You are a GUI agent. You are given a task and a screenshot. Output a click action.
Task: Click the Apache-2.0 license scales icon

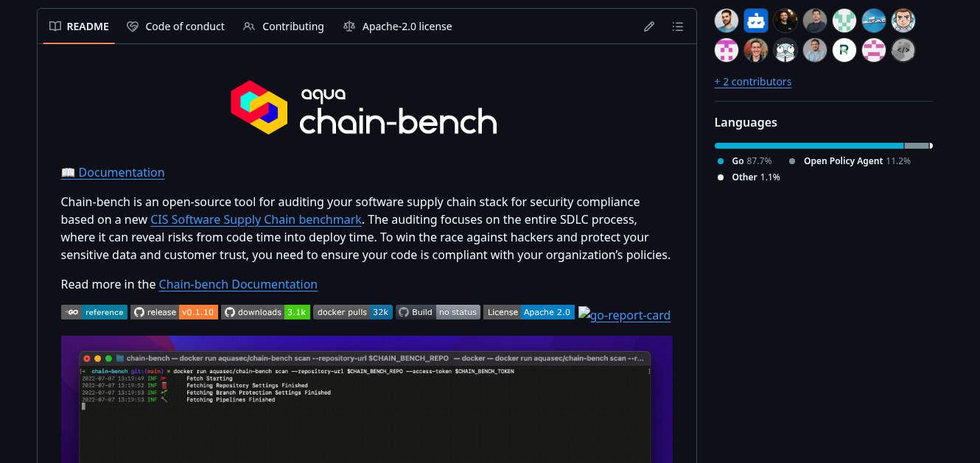[x=349, y=26]
